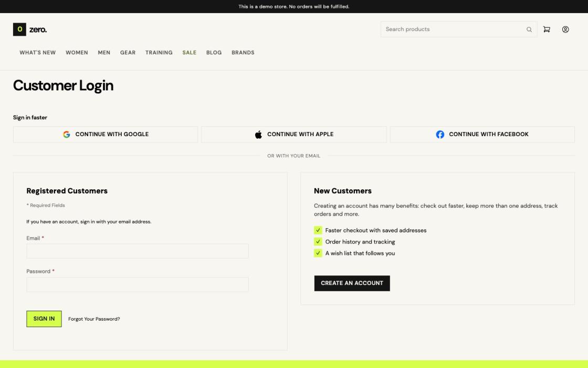Click the Sign In button
The height and width of the screenshot is (368, 588).
[x=44, y=319]
